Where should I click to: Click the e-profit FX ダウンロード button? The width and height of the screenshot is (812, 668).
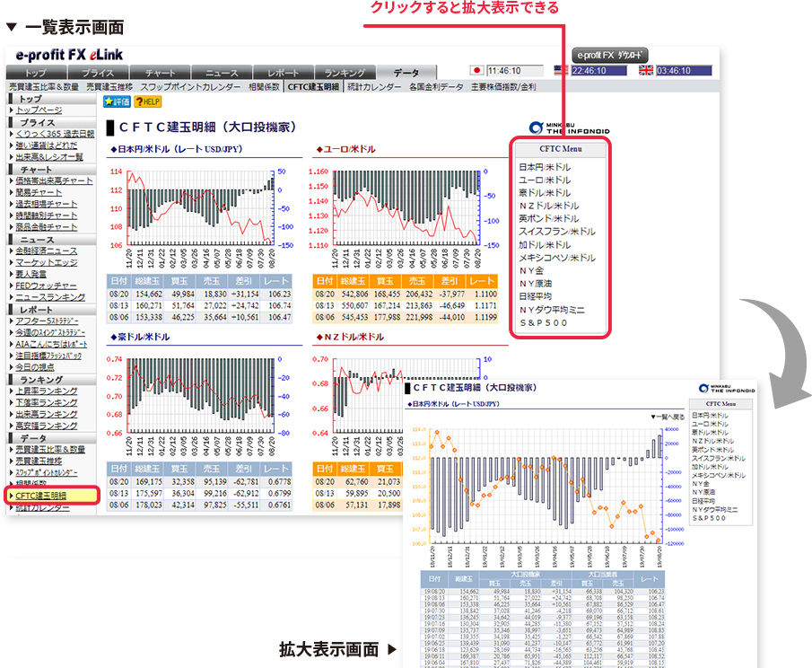tap(609, 55)
